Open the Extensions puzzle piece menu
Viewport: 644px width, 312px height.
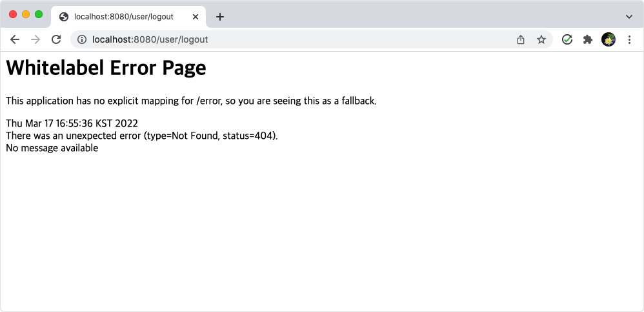pyautogui.click(x=588, y=39)
